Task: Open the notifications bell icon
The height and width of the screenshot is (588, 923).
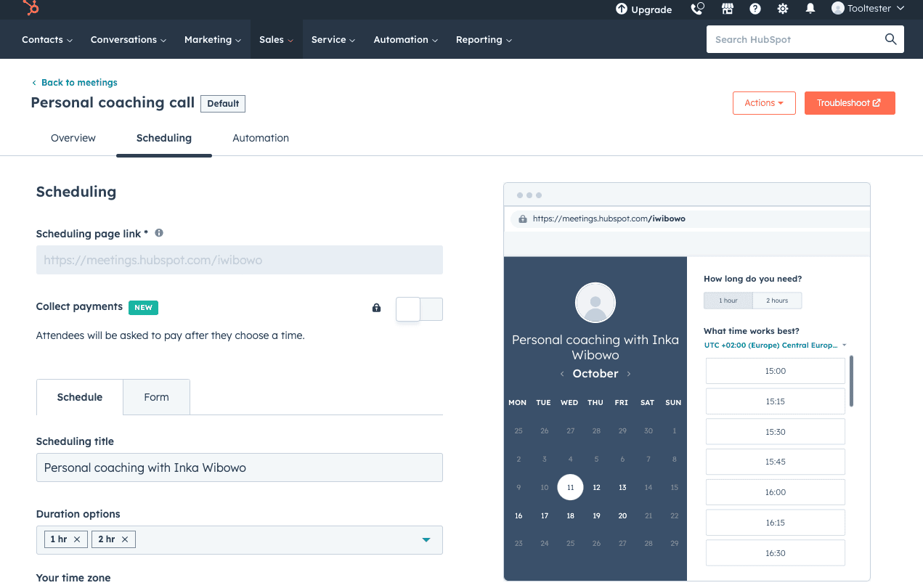Action: pos(810,9)
